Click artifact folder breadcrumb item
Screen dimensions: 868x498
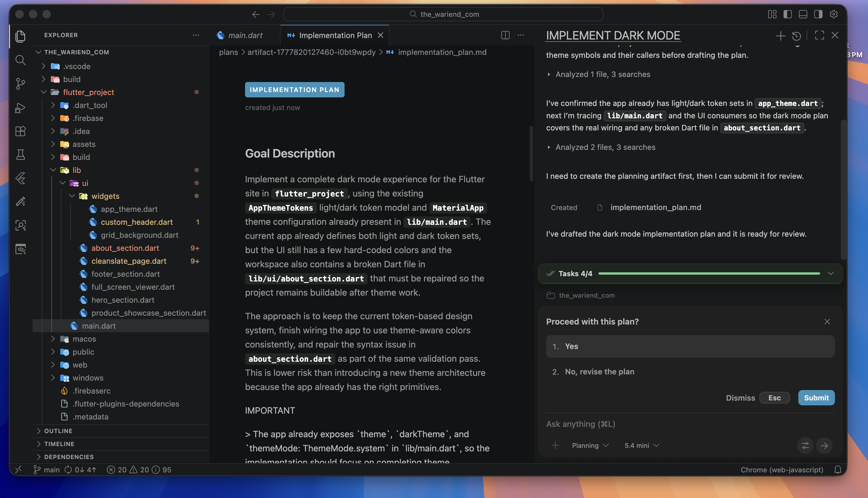(x=311, y=52)
